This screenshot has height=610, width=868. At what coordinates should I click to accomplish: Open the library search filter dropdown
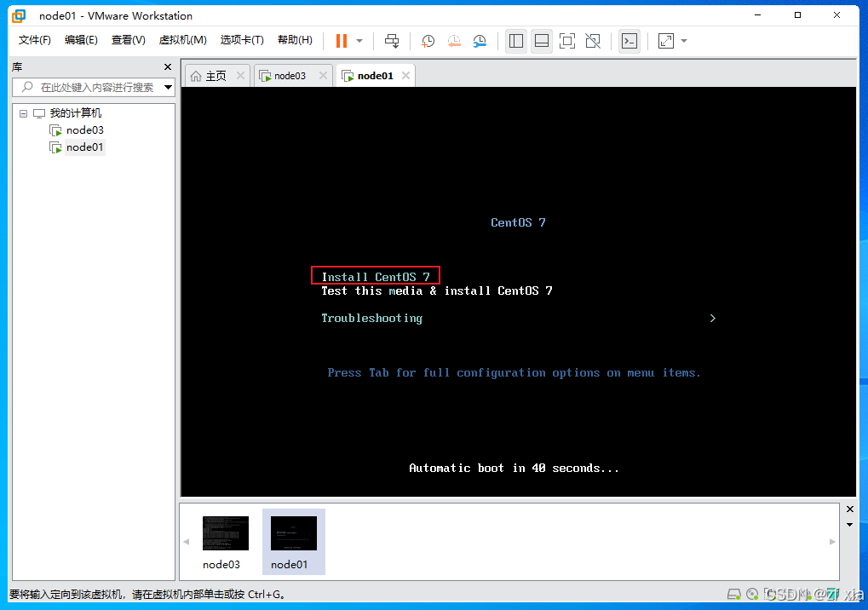(x=169, y=88)
